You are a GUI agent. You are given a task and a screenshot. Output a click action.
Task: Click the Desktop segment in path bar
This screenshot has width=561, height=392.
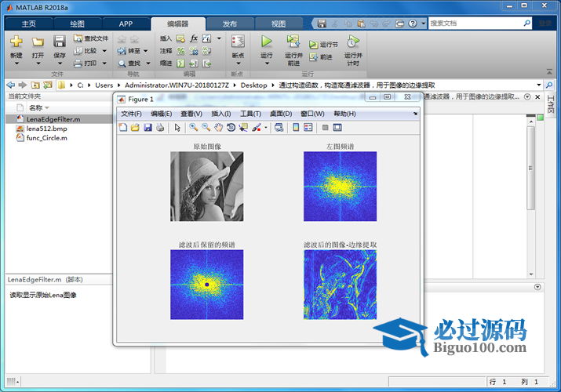tap(253, 85)
